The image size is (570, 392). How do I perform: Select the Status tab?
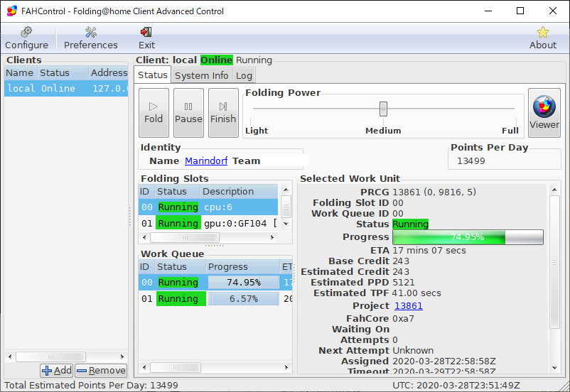click(152, 75)
